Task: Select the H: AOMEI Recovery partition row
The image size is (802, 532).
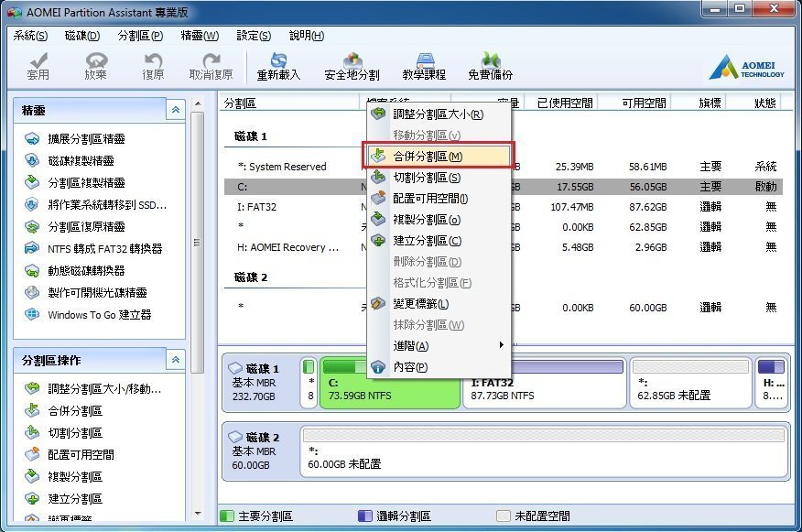Action: [504, 247]
